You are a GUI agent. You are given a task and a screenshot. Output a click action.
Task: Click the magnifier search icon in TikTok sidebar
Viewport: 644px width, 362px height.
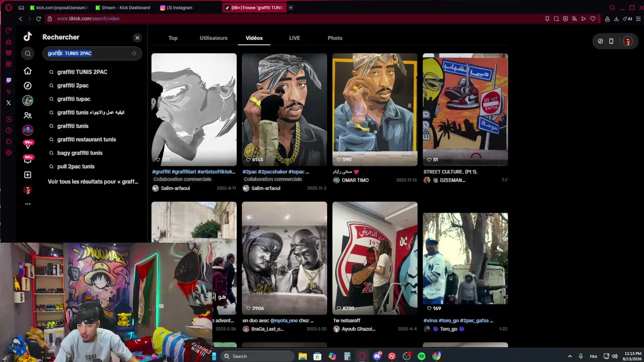click(28, 53)
